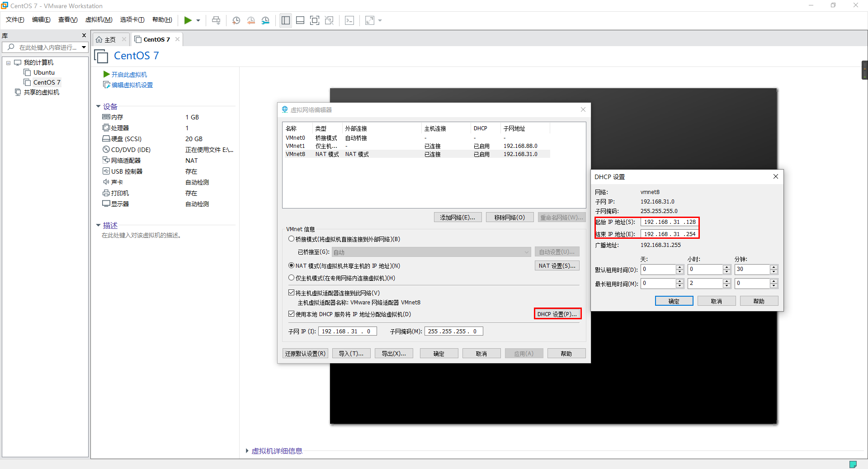The width and height of the screenshot is (868, 469).
Task: Collapse the 我的计算机 tree node
Action: (8, 63)
